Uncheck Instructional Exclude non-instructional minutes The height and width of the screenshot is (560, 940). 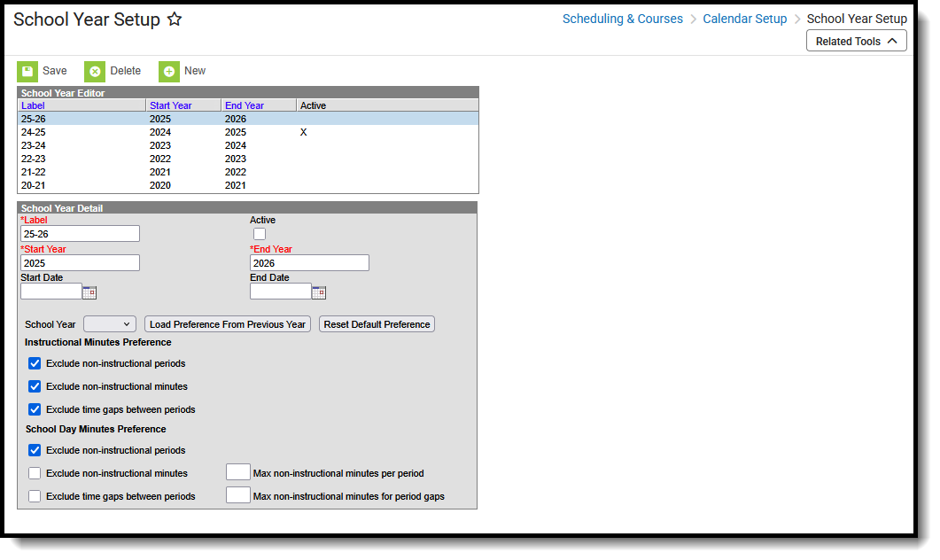pos(35,386)
